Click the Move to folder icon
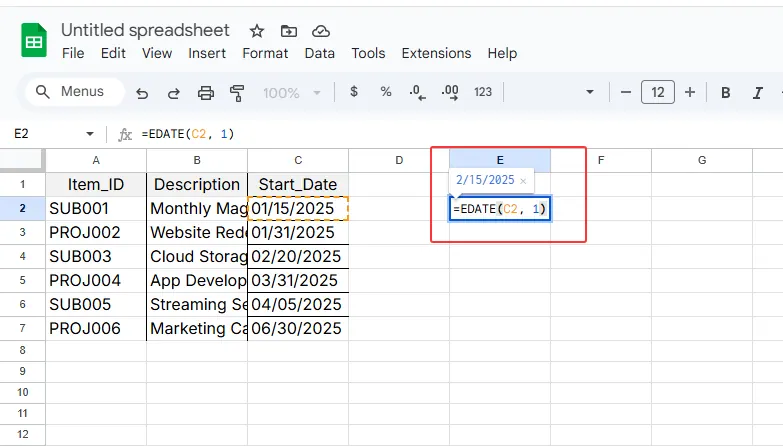The width and height of the screenshot is (783, 446). point(289,31)
